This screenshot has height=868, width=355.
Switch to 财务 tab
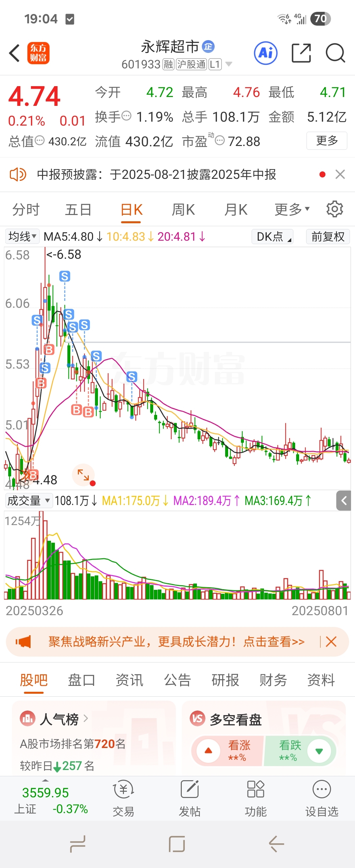(273, 680)
